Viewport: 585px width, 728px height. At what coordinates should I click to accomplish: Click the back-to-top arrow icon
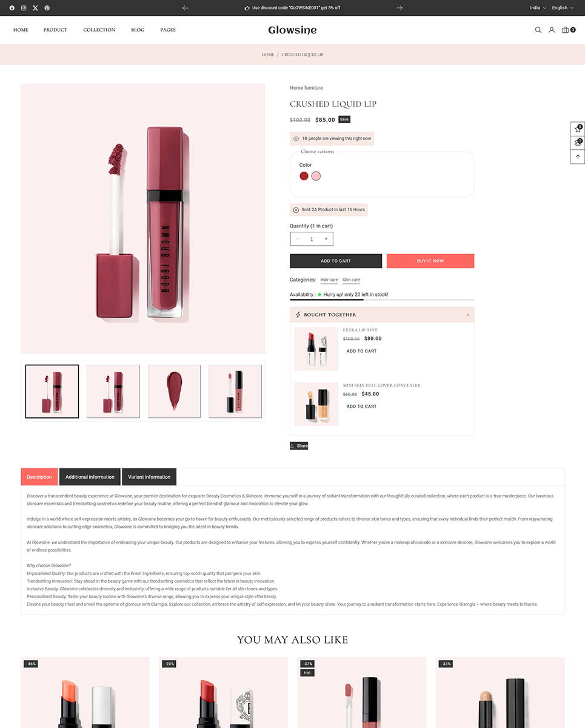click(578, 157)
